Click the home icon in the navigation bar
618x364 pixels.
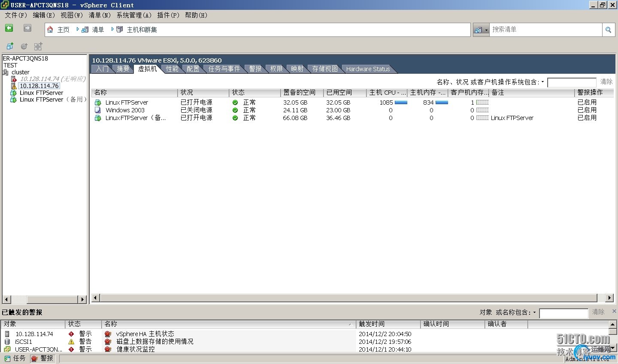[x=50, y=30]
